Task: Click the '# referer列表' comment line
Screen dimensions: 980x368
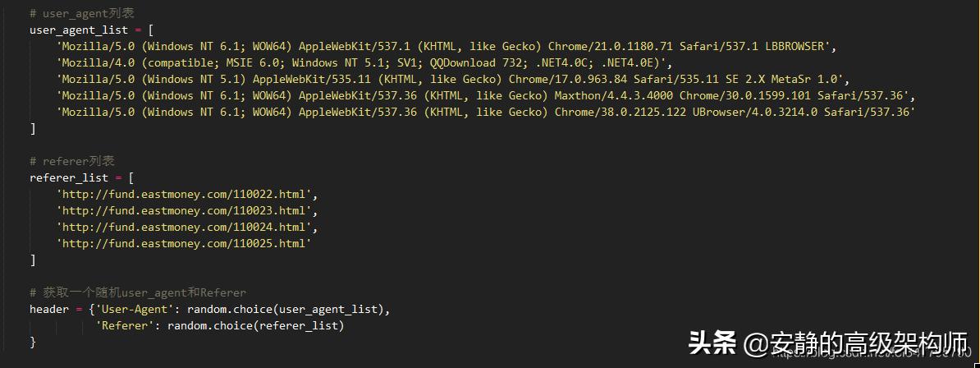Action: pos(72,162)
